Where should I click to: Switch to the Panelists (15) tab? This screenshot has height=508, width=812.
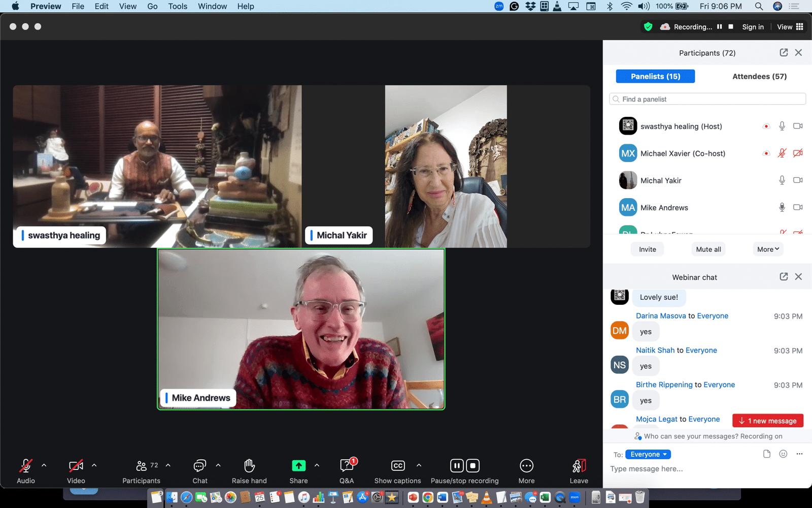coord(655,76)
